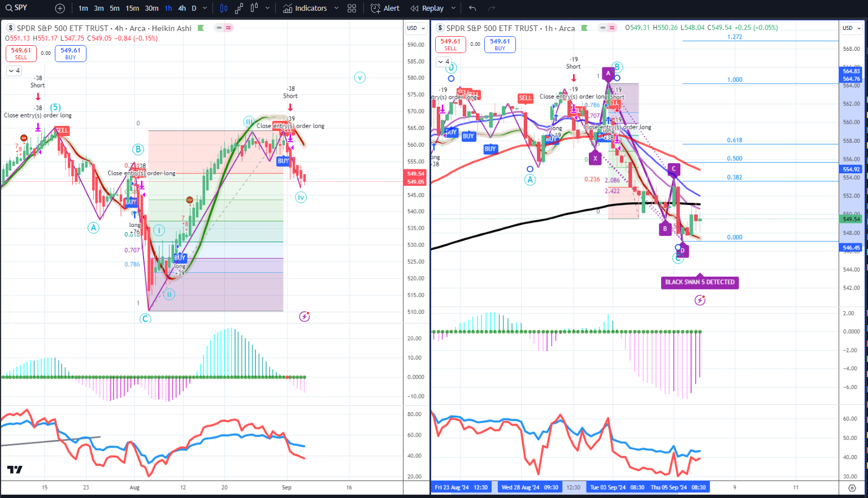
Task: Click the Fri 23 Aug '24 12:30 time label
Action: (461, 487)
